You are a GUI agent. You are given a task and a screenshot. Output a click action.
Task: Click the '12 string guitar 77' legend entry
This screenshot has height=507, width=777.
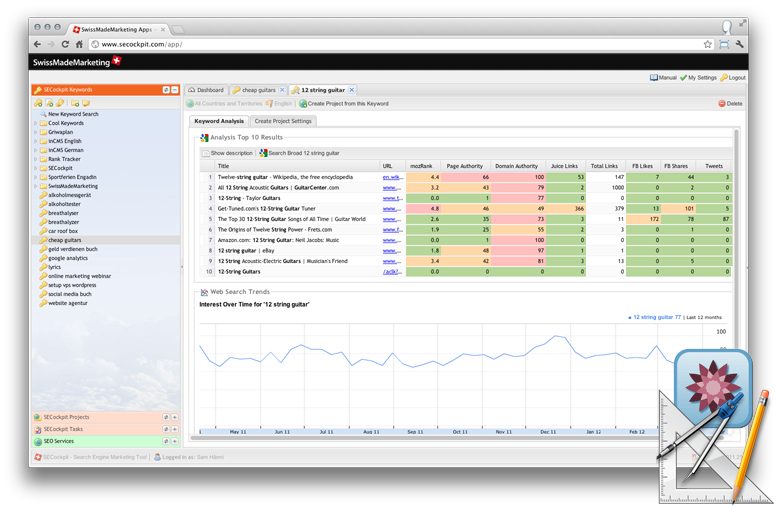coord(654,317)
